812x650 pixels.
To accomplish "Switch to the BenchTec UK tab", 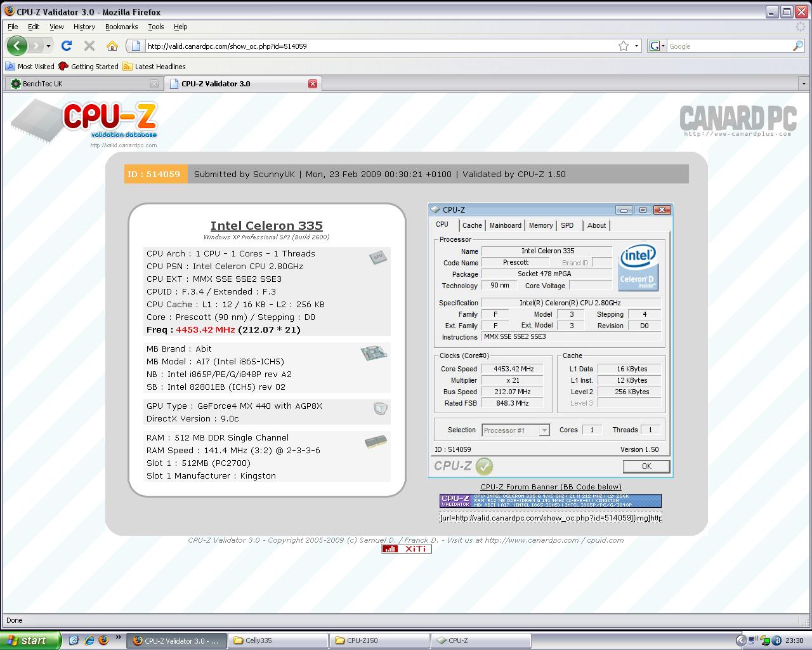I will click(83, 84).
